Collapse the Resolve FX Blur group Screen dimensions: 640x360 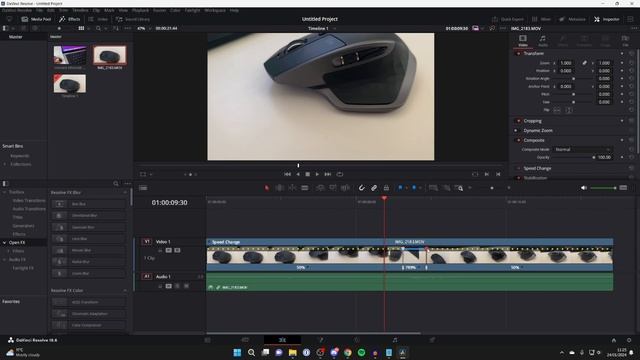[x=125, y=192]
